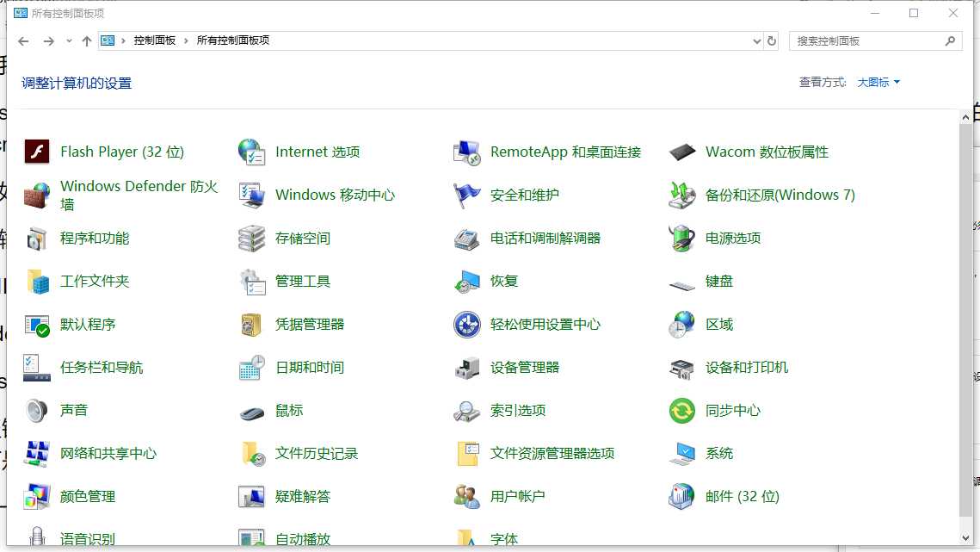Open the 文件资源管理器选项 icon
The image size is (980, 552).
pyautogui.click(x=467, y=454)
